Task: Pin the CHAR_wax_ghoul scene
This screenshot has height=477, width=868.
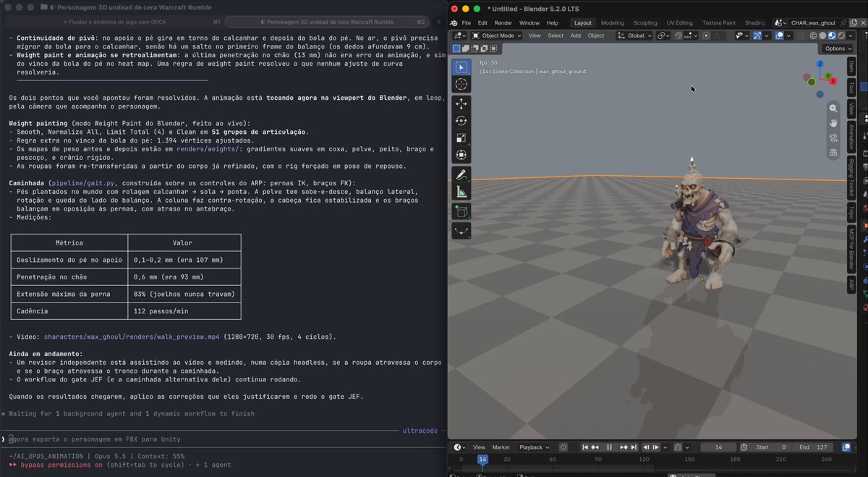Action: click(x=843, y=22)
